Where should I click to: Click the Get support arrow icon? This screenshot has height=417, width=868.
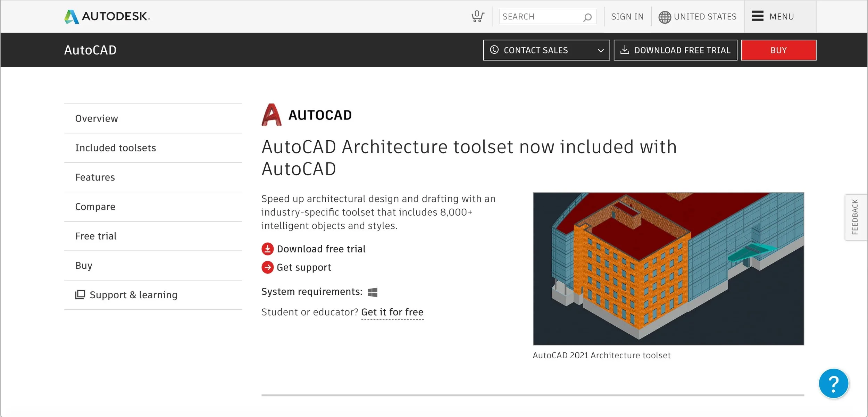267,267
